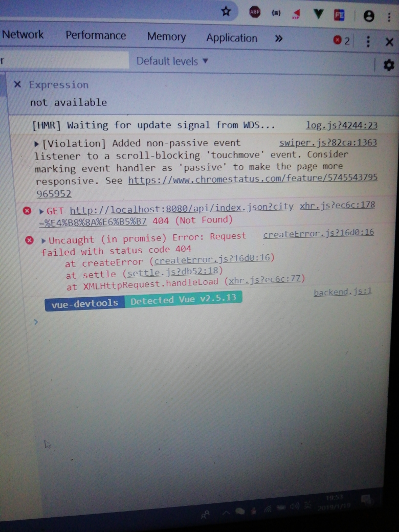Click the curly-braces extension icon

[x=276, y=13]
